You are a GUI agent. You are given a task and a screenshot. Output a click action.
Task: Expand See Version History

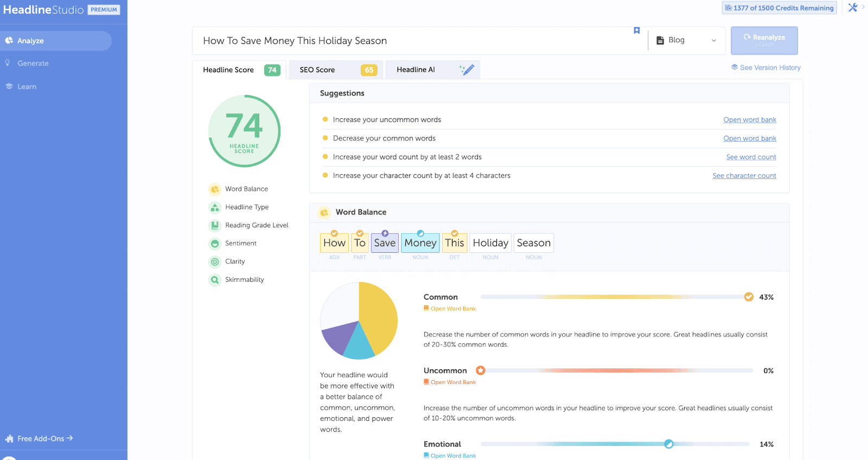click(x=766, y=68)
